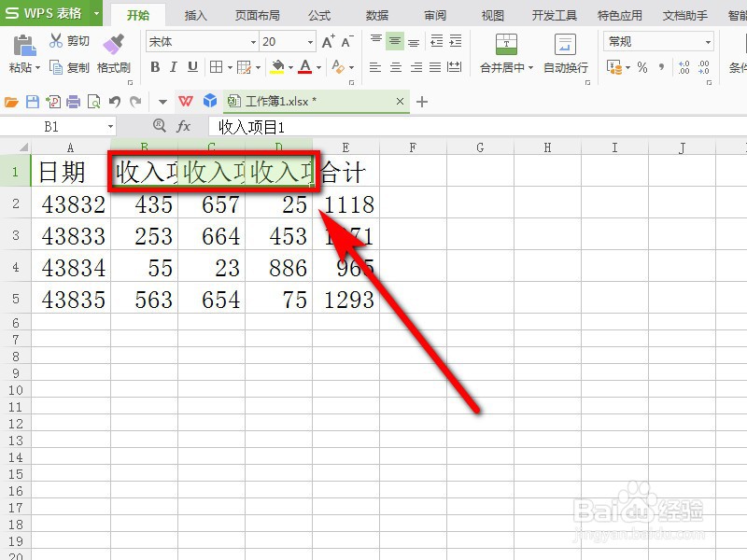
Task: Select the cell containing 1293
Action: click(x=345, y=299)
